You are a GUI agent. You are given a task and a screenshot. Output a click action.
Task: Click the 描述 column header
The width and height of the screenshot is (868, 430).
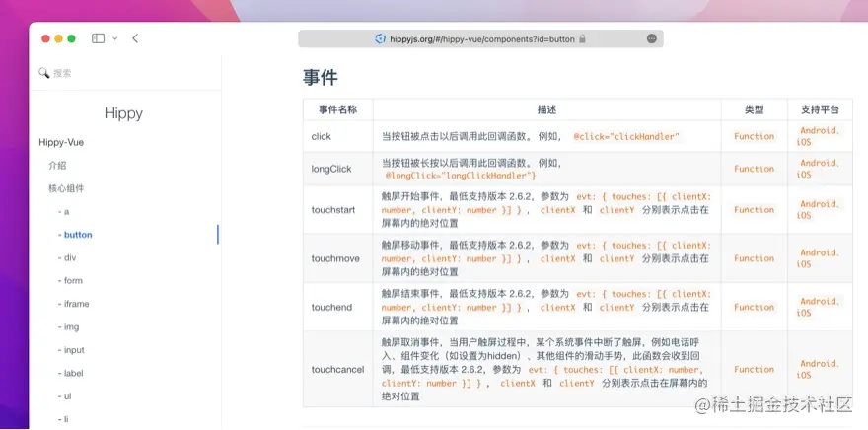click(546, 109)
